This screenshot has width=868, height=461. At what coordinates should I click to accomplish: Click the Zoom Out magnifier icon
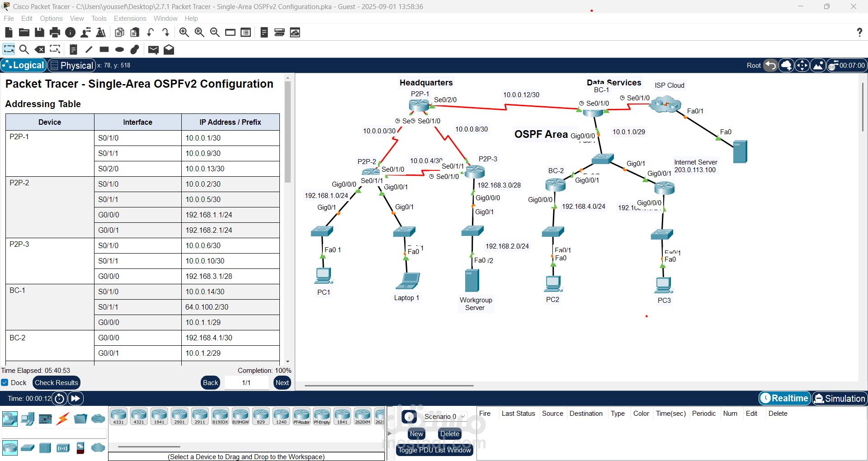[215, 33]
